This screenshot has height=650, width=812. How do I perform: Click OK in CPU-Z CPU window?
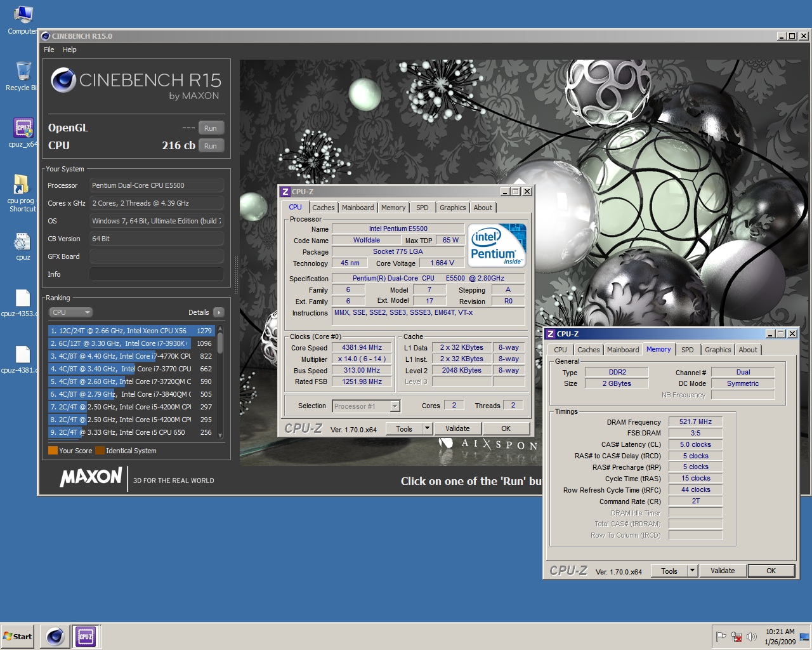[x=506, y=429]
